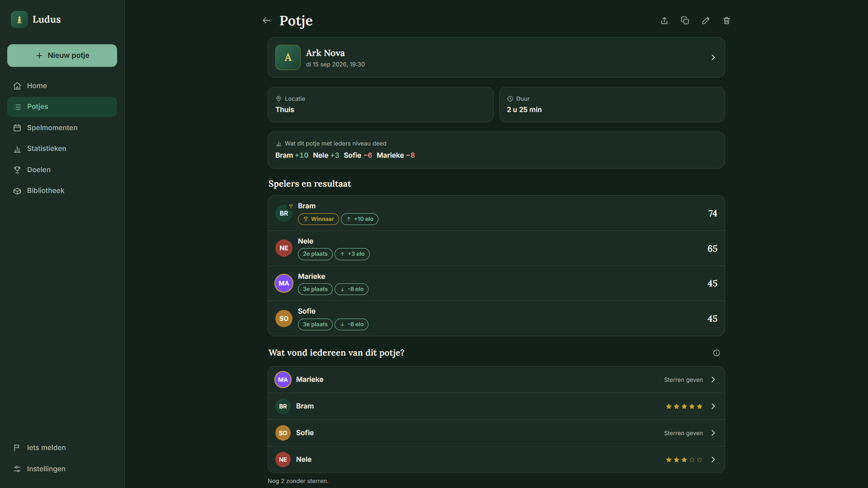
Task: Duplicate this potje with the copy icon
Action: [x=685, y=20]
